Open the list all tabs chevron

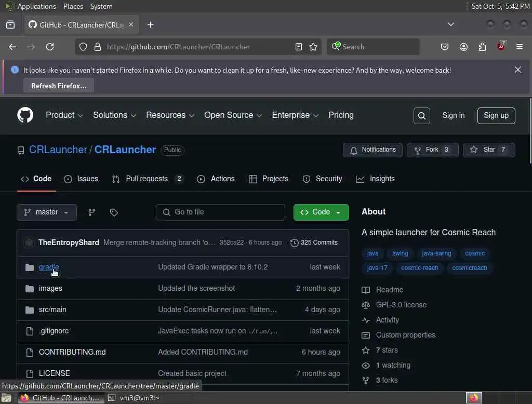coord(450,24)
